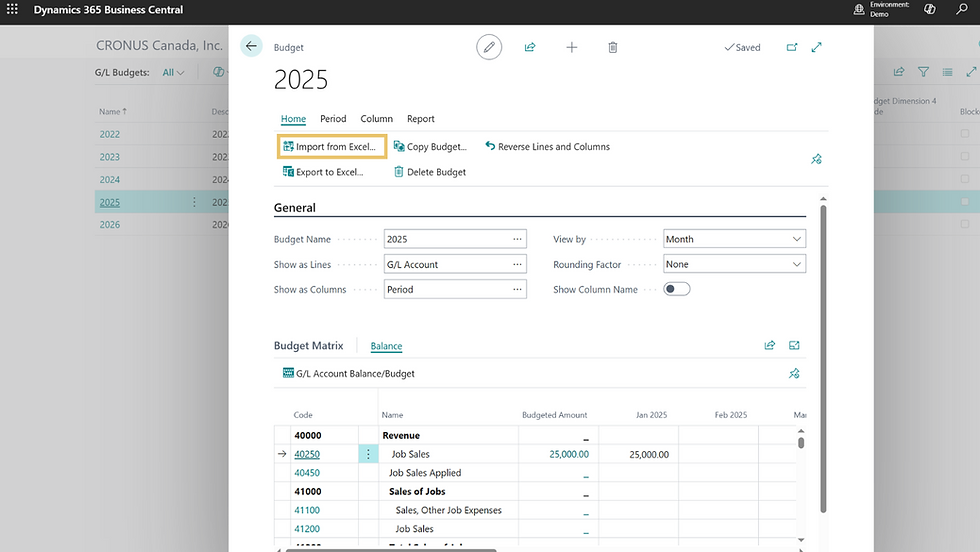
Task: Open the Copilot icon in top bar
Action: pos(930,9)
